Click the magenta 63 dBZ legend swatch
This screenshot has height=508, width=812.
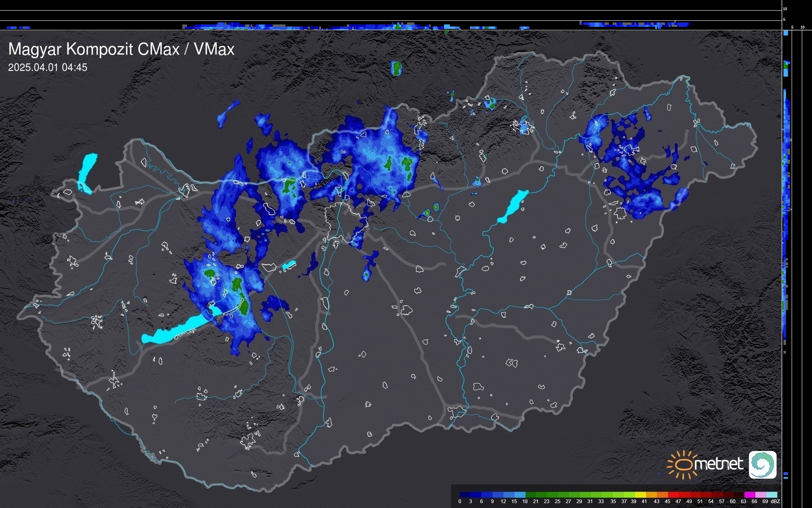coord(749,495)
